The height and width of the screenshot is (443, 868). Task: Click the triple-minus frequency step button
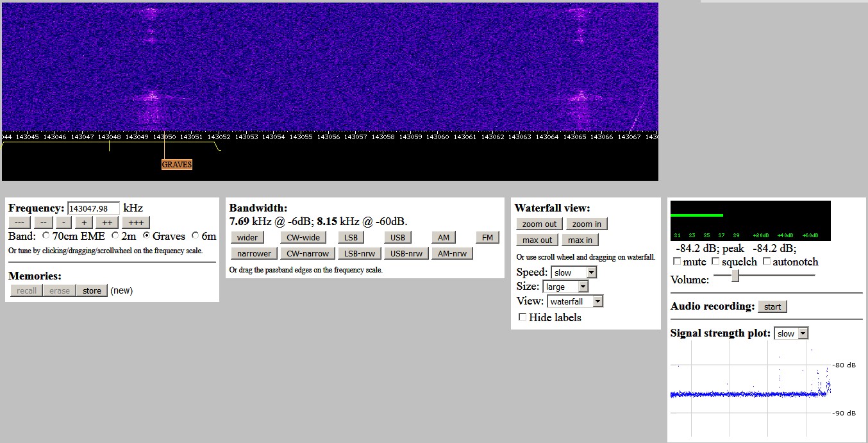click(20, 222)
